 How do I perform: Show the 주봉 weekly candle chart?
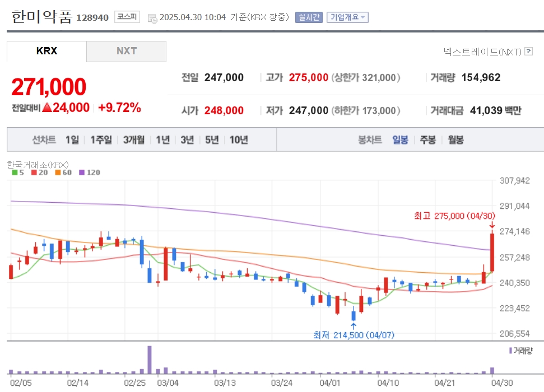pyautogui.click(x=428, y=140)
